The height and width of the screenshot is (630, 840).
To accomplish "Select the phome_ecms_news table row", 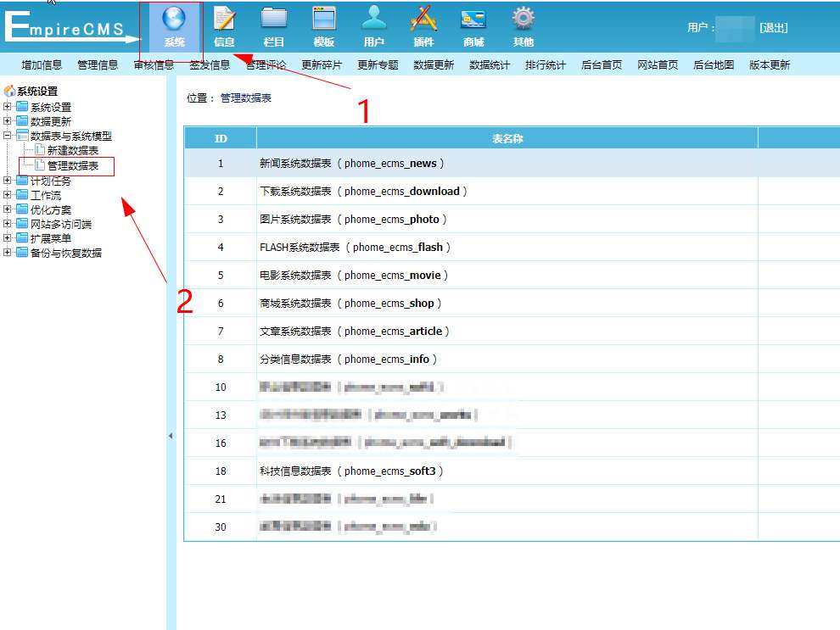I will point(352,164).
